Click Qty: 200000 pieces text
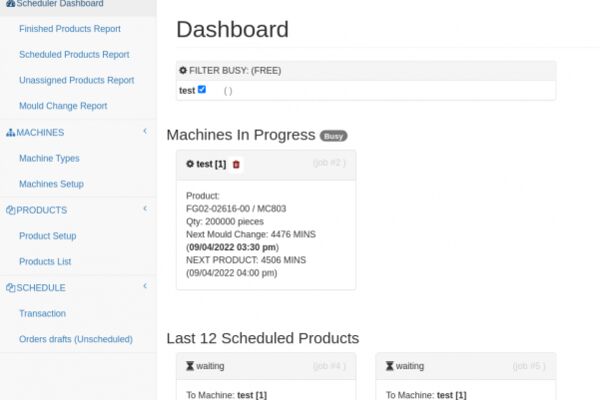This screenshot has height=400, width=600. click(x=225, y=222)
